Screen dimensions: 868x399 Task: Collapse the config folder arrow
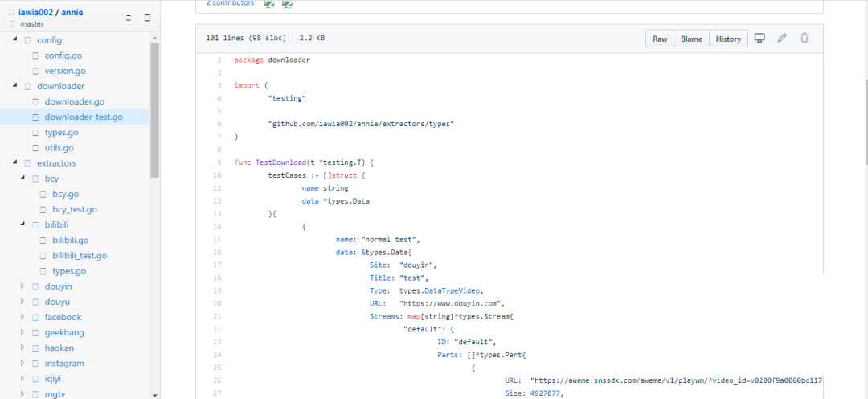point(14,40)
